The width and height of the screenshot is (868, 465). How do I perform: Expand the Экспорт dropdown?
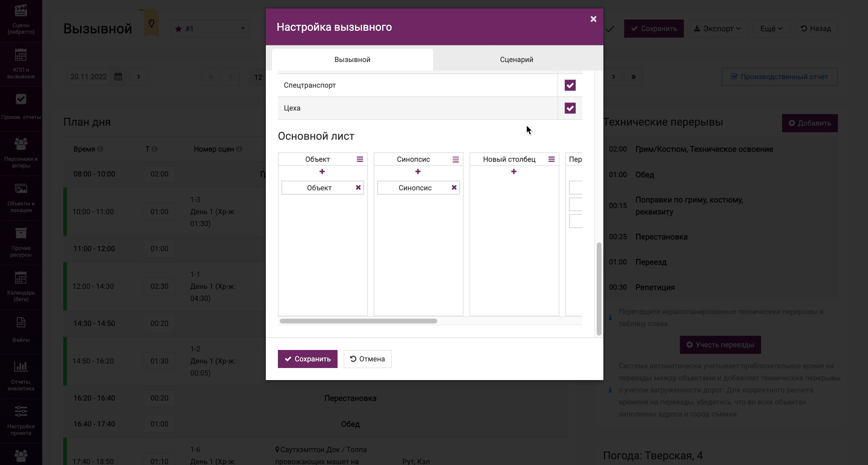[x=718, y=29]
